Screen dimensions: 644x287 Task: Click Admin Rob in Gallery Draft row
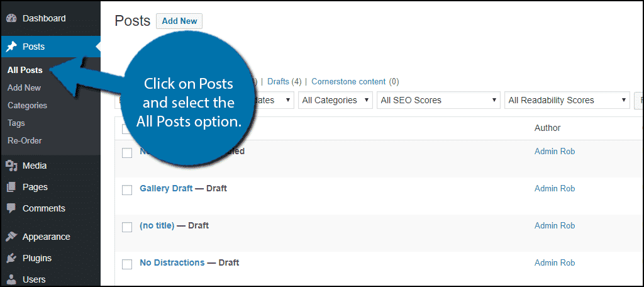[555, 188]
